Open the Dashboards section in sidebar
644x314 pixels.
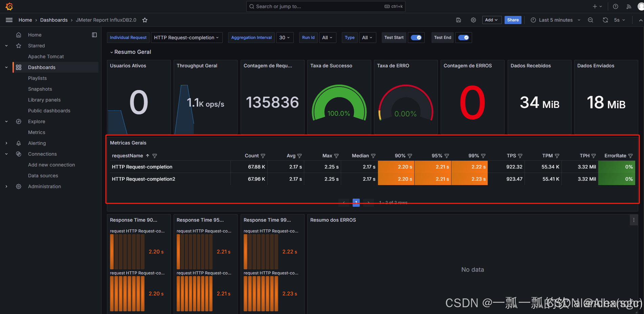point(42,67)
